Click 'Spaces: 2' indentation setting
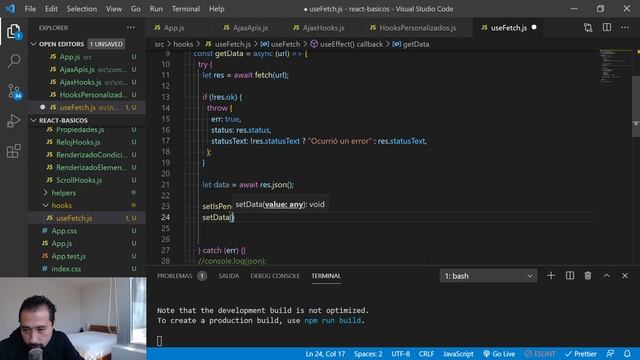This screenshot has height=360, width=640. [368, 354]
